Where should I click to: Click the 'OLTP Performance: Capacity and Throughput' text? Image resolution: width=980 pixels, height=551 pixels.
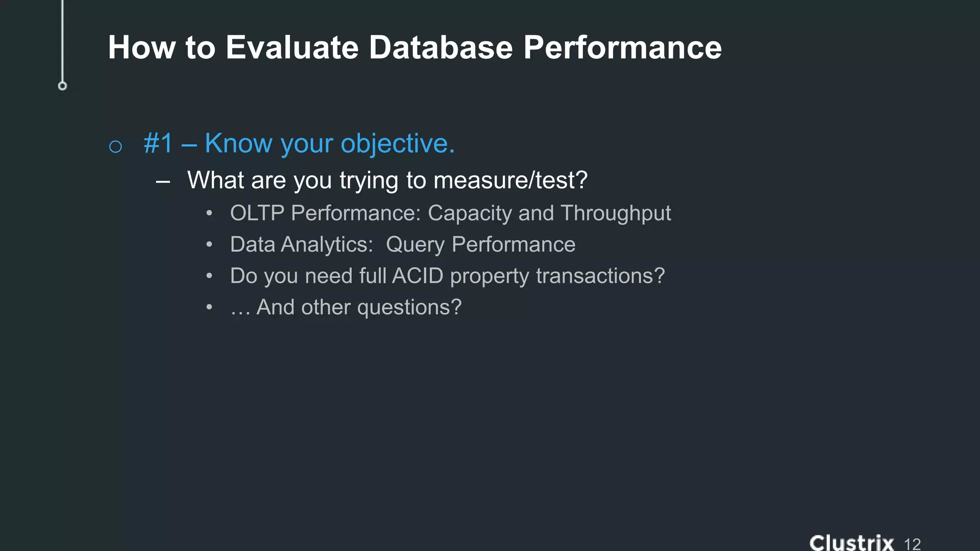coord(450,213)
